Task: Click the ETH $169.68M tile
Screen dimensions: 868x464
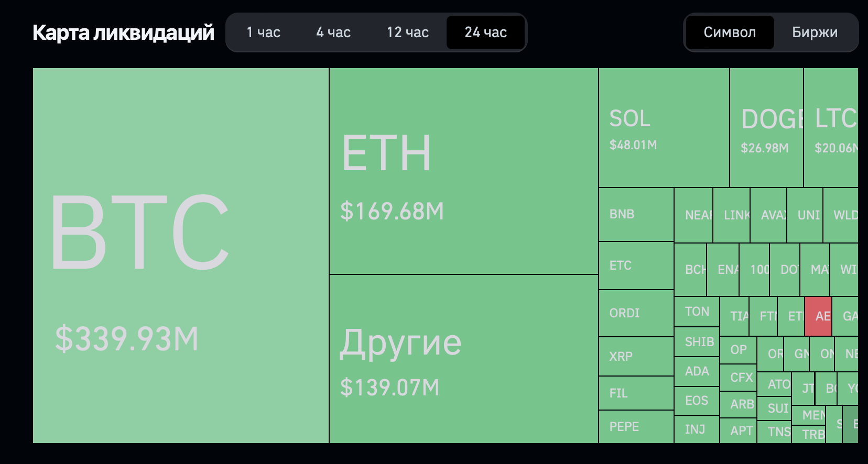Action: coord(464,171)
